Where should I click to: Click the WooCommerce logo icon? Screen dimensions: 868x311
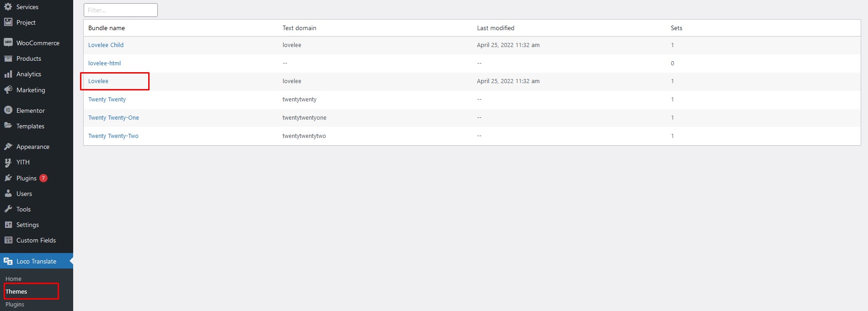tap(8, 42)
